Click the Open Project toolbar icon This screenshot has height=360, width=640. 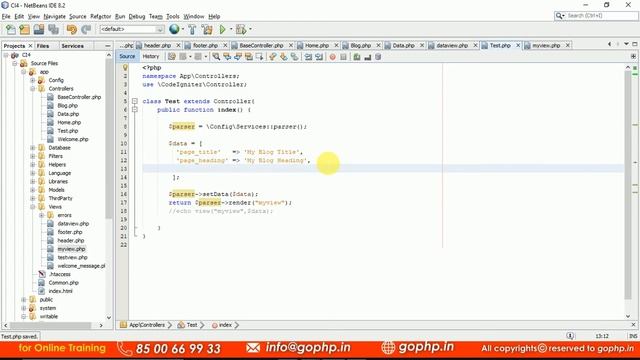[39, 29]
